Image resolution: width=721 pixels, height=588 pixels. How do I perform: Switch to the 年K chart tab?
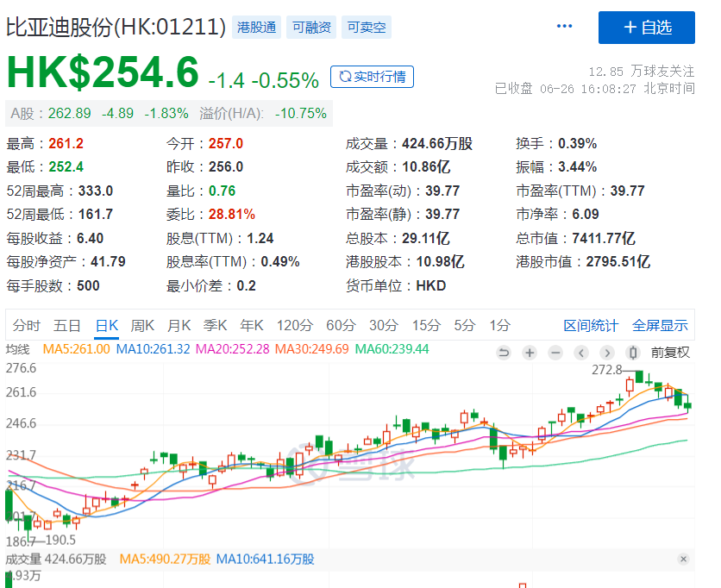tap(252, 326)
